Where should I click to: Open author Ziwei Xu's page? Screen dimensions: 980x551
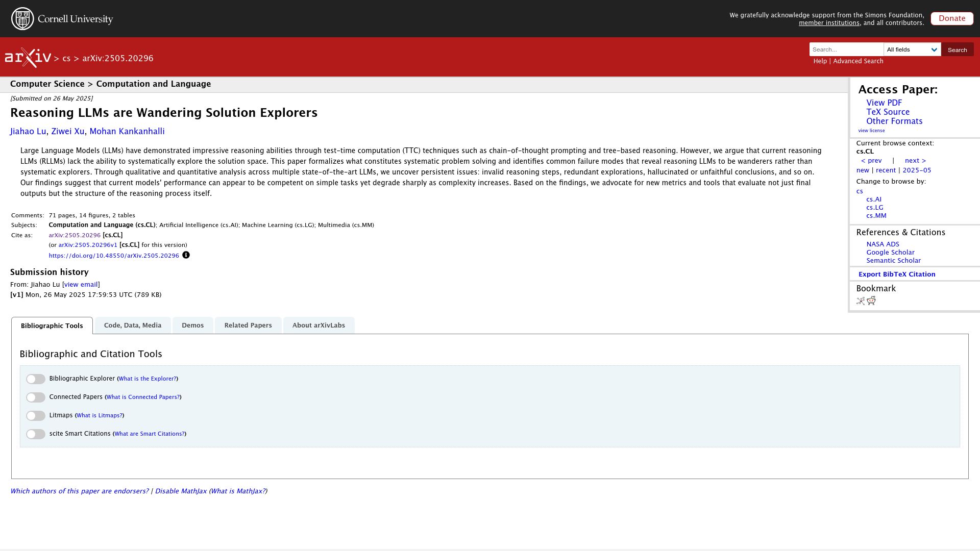[x=67, y=132]
